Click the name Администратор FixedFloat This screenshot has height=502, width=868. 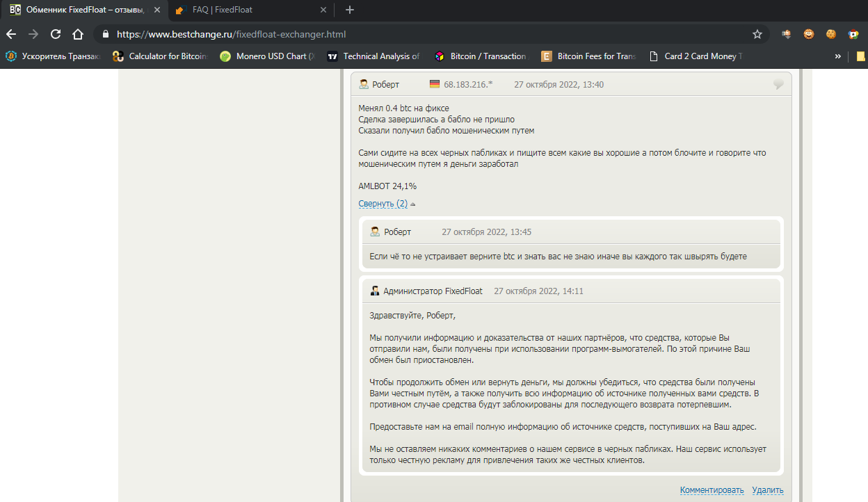(433, 291)
